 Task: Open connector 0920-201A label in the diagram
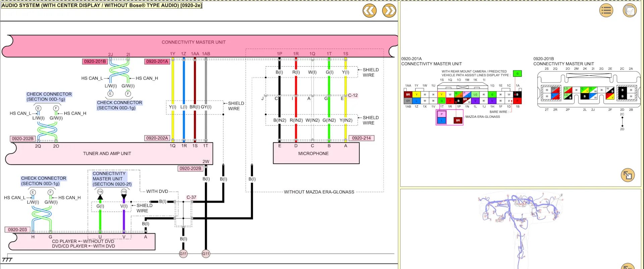click(157, 61)
